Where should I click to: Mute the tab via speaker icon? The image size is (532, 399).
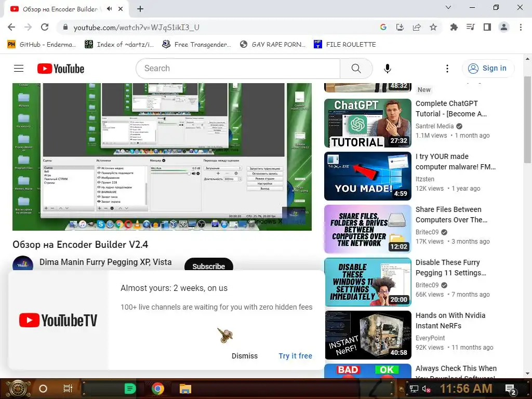(109, 9)
